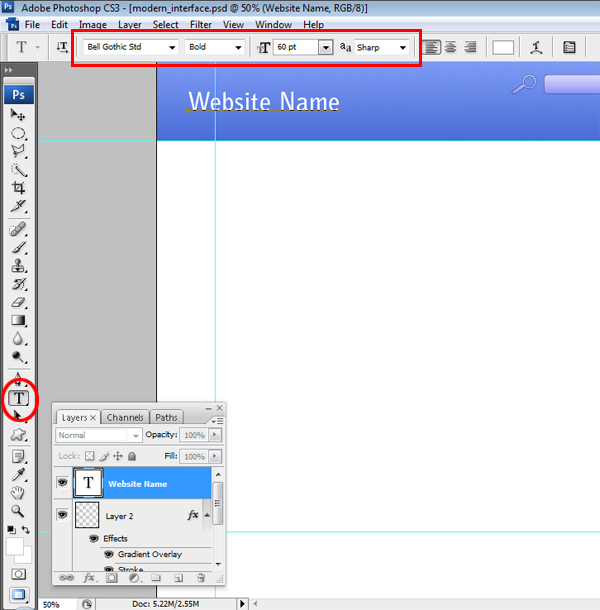Select the Healing Brush tool

click(x=18, y=230)
